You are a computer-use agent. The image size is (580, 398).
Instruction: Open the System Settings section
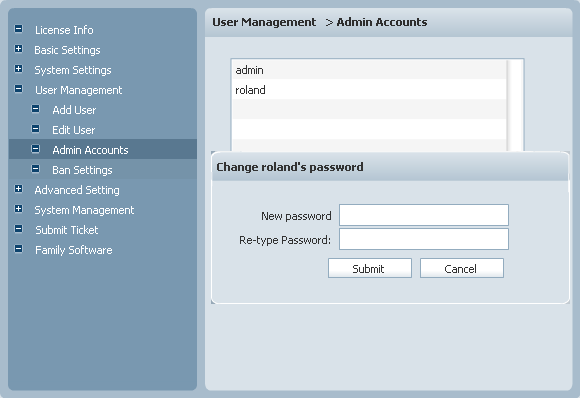[x=73, y=70]
